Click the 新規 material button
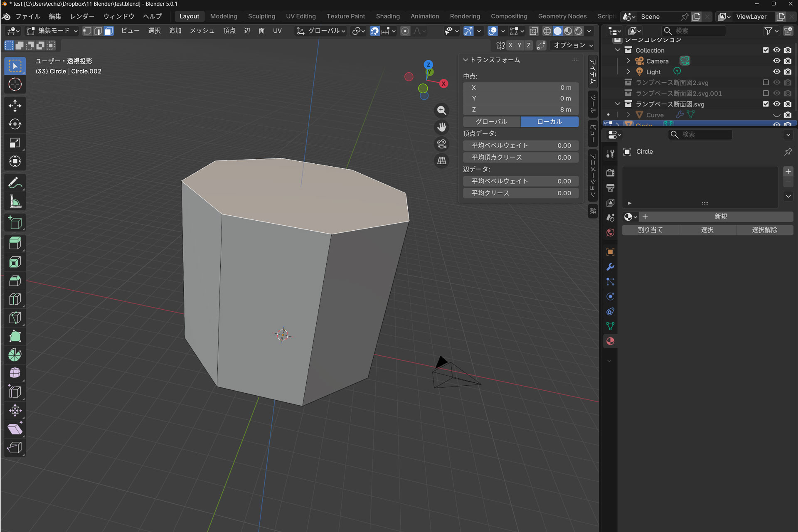Viewport: 798px width, 532px height. pos(720,217)
